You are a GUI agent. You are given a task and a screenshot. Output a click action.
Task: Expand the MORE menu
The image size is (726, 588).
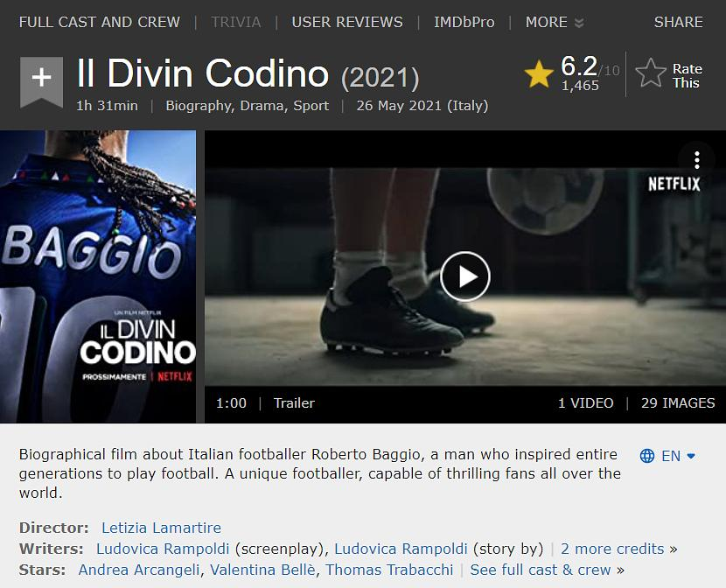(555, 22)
